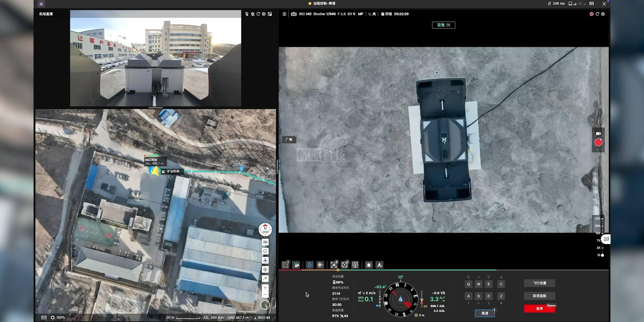This screenshot has height=322, width=644.
Task: Click the AI monitor screen icon
Action: click(x=355, y=265)
